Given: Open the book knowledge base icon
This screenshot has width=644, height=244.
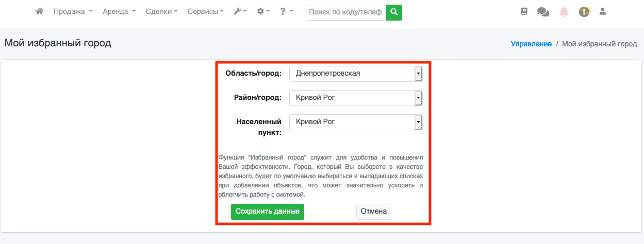Looking at the screenshot, I should pyautogui.click(x=524, y=11).
